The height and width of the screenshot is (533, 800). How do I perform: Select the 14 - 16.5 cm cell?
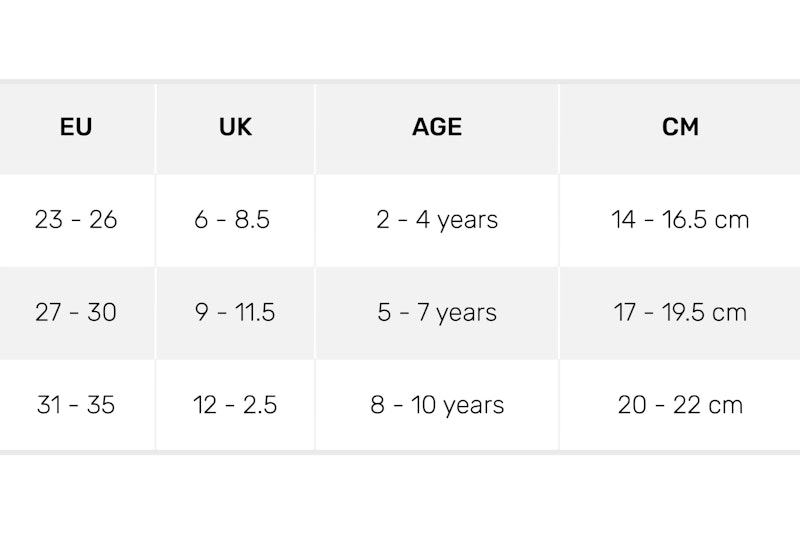(x=680, y=220)
